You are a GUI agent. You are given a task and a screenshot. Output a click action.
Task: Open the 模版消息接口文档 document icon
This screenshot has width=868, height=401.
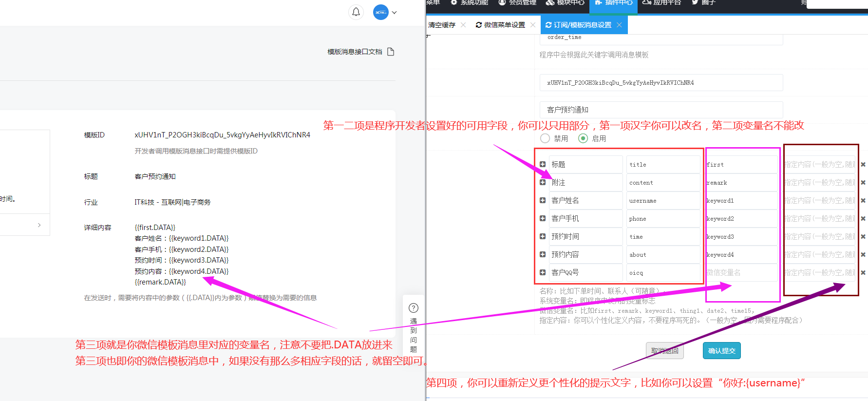390,52
